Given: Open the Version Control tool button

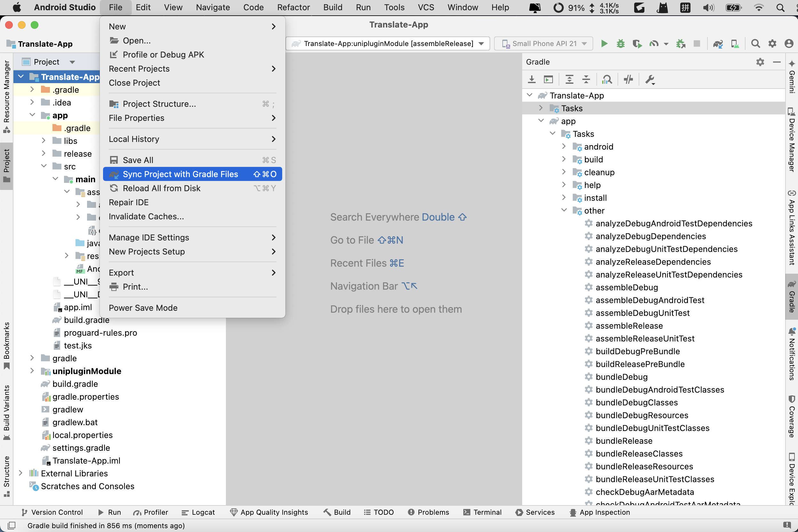Looking at the screenshot, I should (52, 512).
